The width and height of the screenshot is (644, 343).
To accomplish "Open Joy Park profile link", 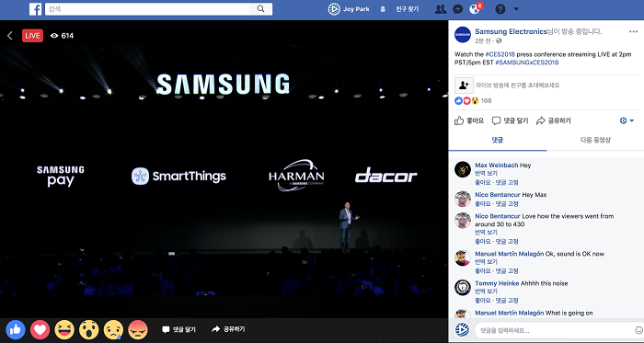I will [356, 9].
